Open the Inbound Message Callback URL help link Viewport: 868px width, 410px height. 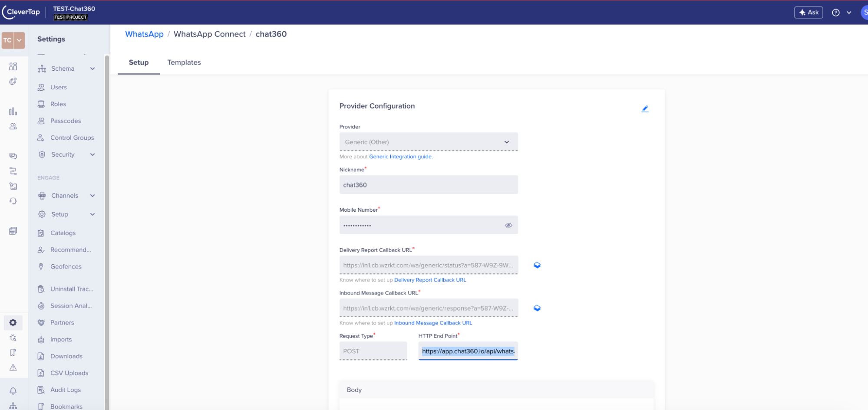pyautogui.click(x=433, y=323)
